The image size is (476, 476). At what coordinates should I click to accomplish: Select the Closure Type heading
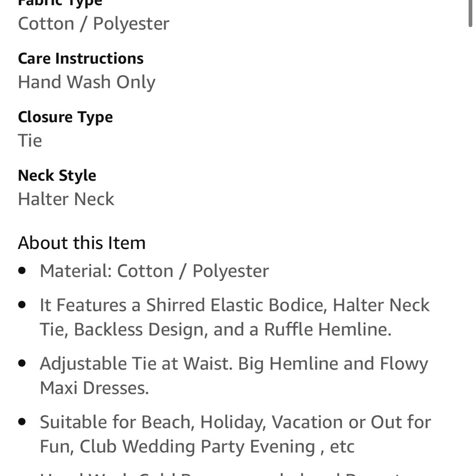pyautogui.click(x=65, y=117)
